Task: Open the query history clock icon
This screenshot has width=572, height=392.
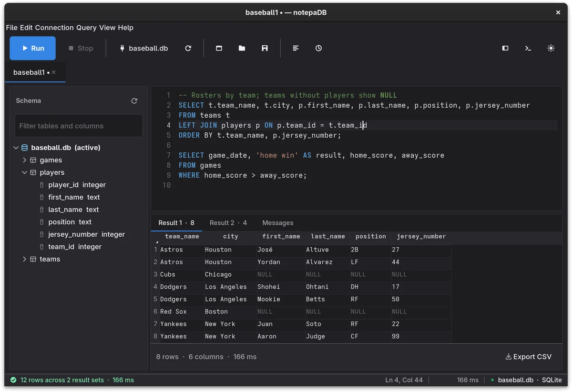Action: click(x=318, y=48)
